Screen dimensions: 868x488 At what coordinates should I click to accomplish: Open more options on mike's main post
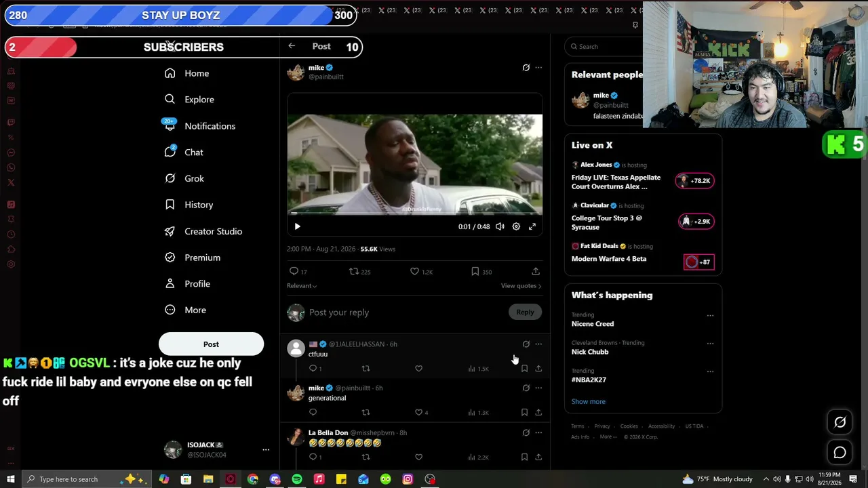tap(538, 68)
